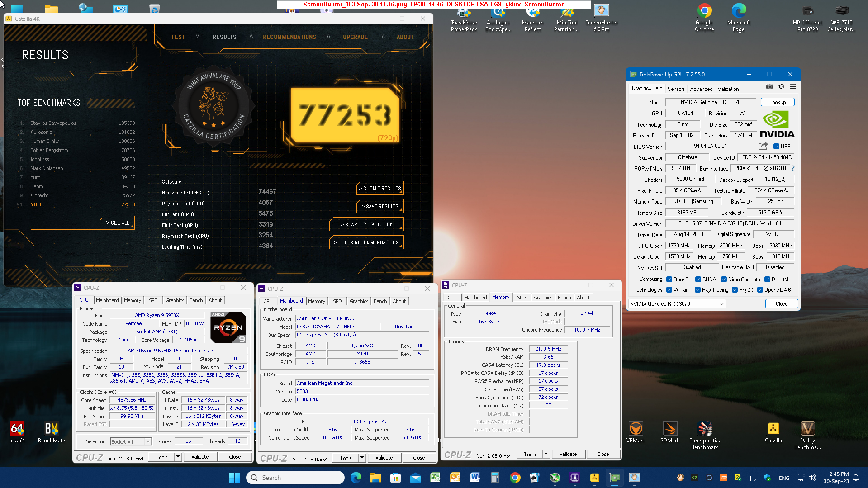Image resolution: width=868 pixels, height=488 pixels.
Task: Open the WF-7710 Series printer icon
Action: click(x=842, y=18)
